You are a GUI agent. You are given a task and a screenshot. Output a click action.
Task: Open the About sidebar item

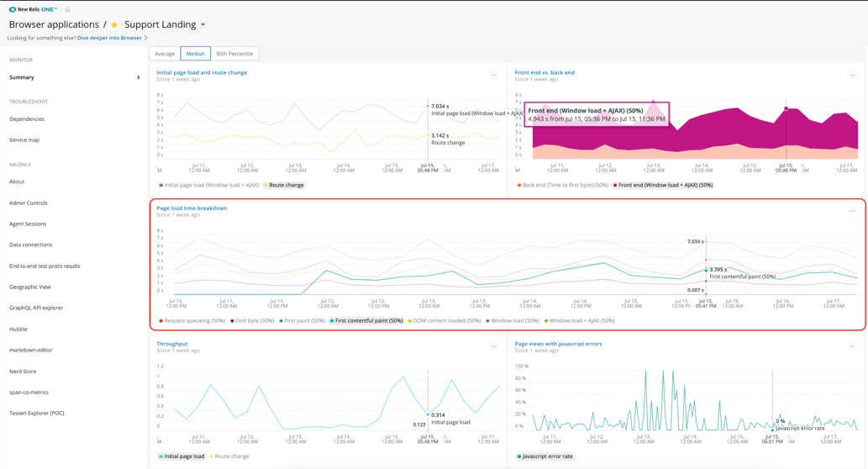click(x=17, y=182)
